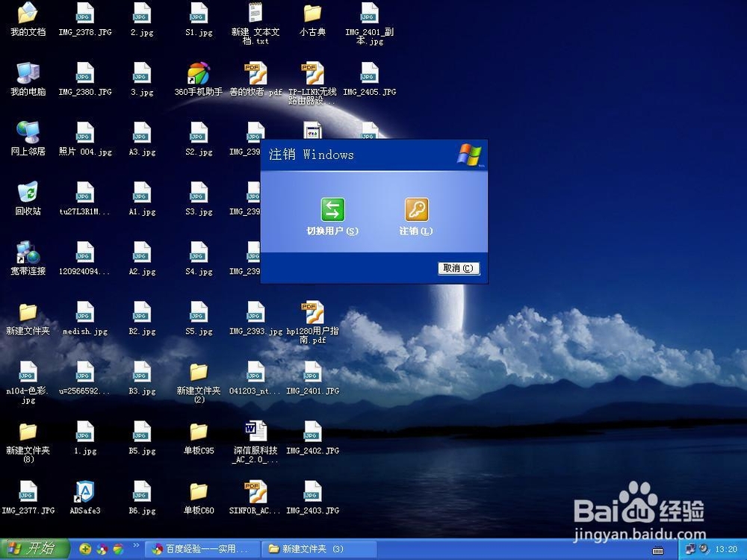Screen dimensions: 747x560
Task: Select IMG_2401_副本.jpg file icon
Action: coord(369,13)
